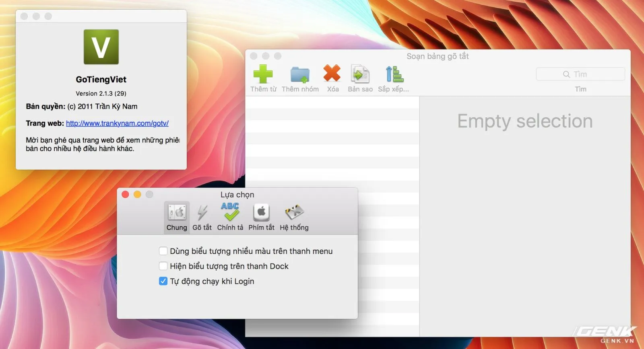This screenshot has height=349, width=644.
Task: Click the GoTiengViet green V app logo
Action: click(101, 47)
